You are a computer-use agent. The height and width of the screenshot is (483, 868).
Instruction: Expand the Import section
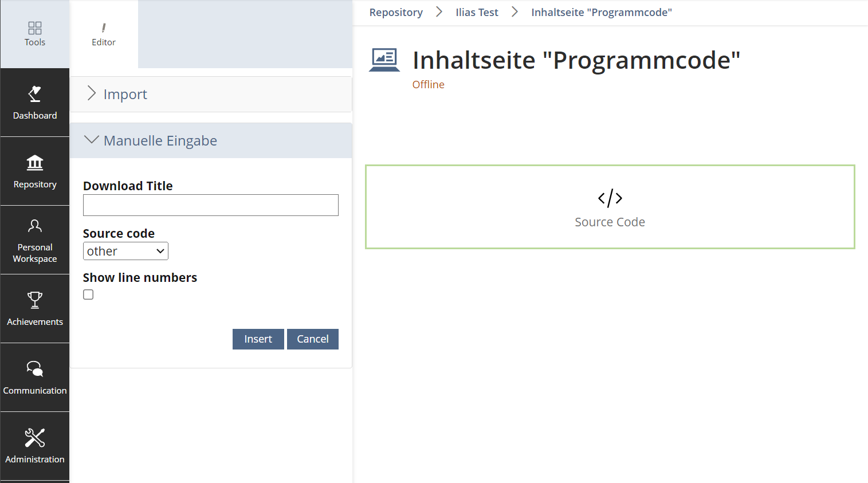(125, 94)
